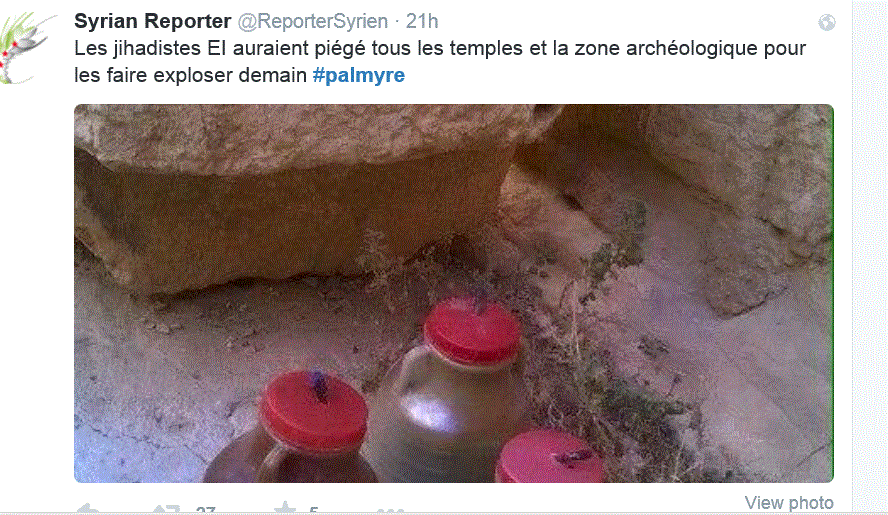Open the attached photo of red-lidded jars
Viewport: 888px width, 515px height.
coord(454,293)
